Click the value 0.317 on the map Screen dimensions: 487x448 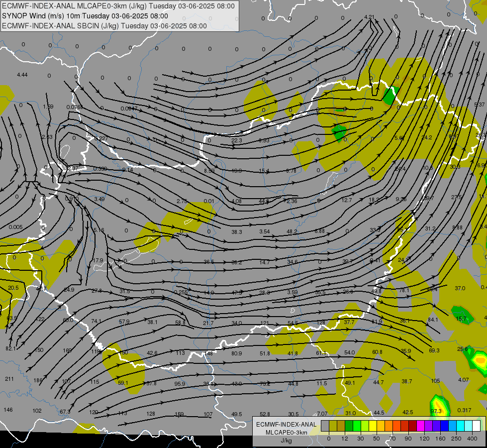click(464, 410)
